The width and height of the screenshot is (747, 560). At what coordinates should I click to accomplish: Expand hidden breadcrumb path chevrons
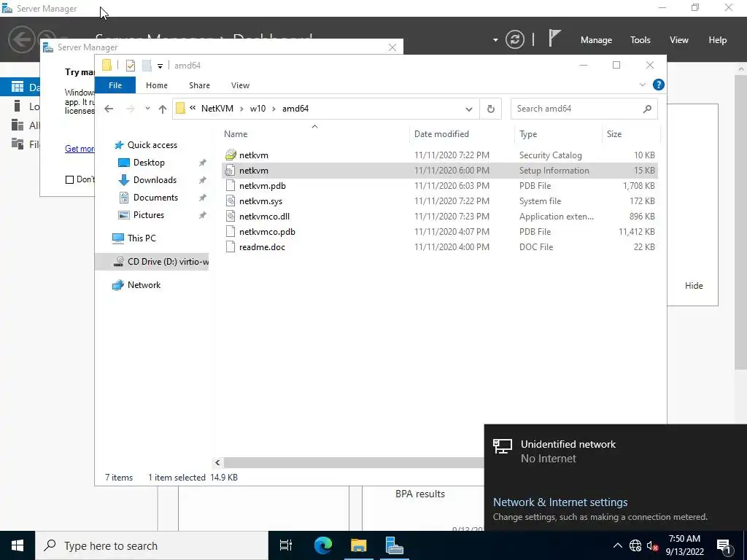(193, 108)
